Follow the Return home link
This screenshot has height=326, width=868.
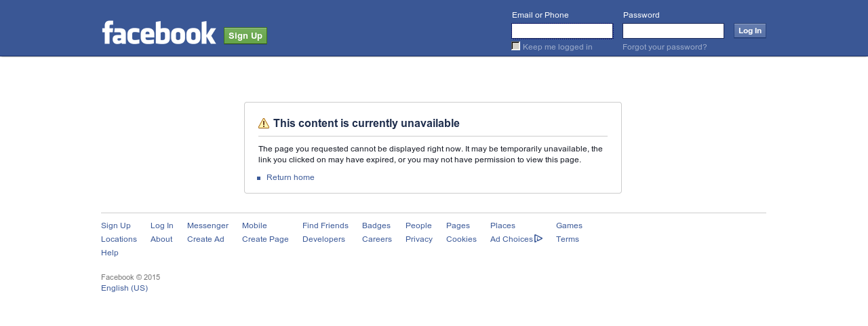290,177
